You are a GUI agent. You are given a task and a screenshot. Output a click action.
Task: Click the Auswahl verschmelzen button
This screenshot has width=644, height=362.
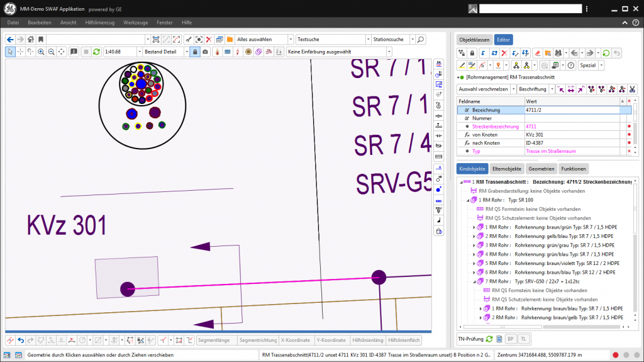coord(484,89)
